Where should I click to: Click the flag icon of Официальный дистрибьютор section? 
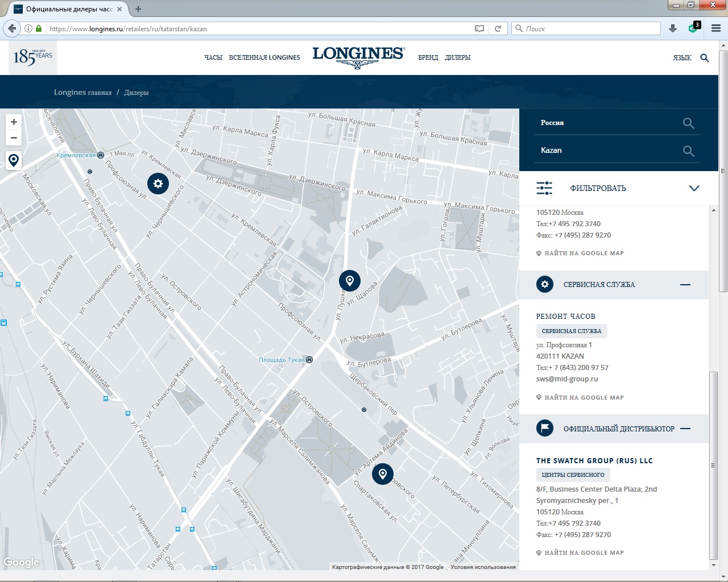[x=545, y=429]
